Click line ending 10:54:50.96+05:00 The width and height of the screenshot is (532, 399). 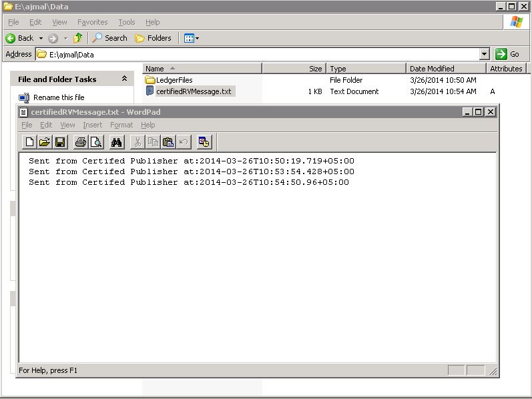click(189, 182)
